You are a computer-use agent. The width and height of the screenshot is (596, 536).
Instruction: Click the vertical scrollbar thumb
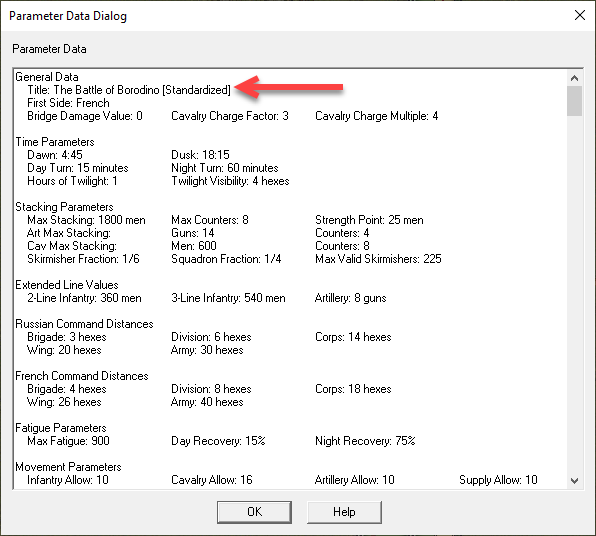574,101
